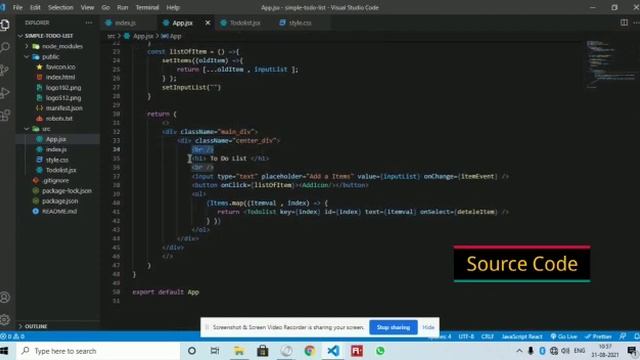The width and height of the screenshot is (640, 360).
Task: Open Task View from the taskbar
Action: tap(215, 351)
